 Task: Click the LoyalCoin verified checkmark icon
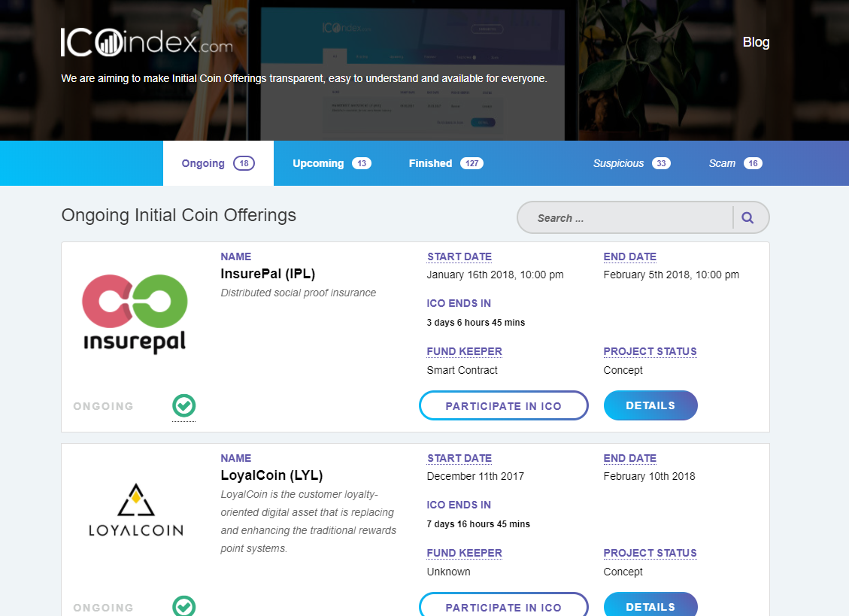184,605
